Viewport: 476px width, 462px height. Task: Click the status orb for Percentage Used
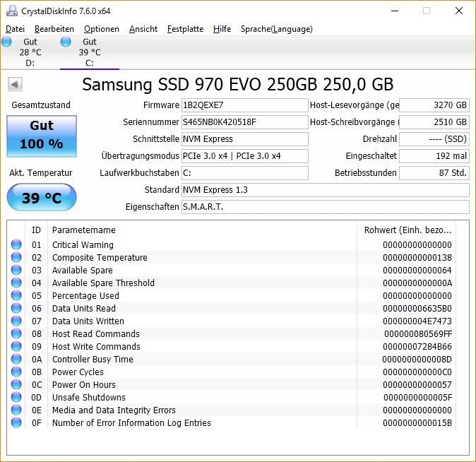point(16,295)
